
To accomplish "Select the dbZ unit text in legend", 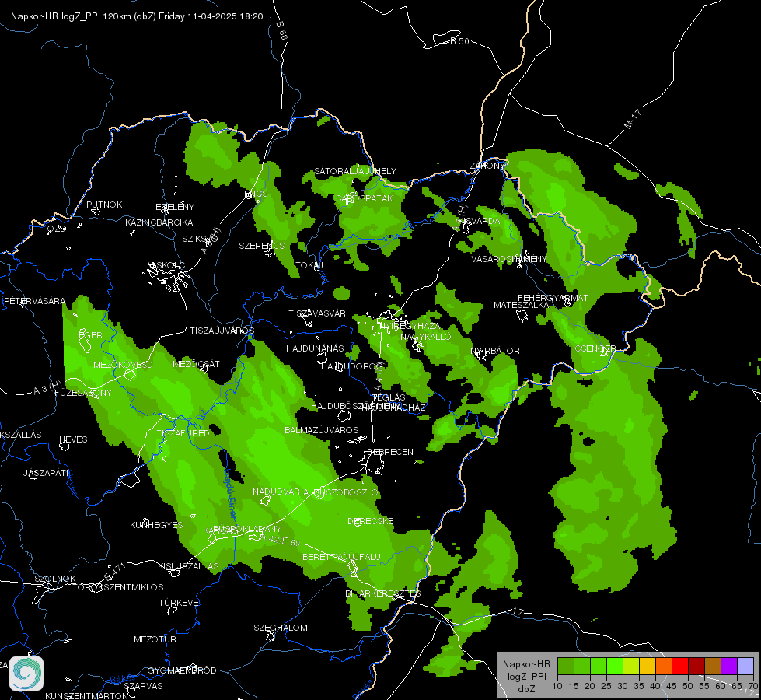I will [x=526, y=689].
